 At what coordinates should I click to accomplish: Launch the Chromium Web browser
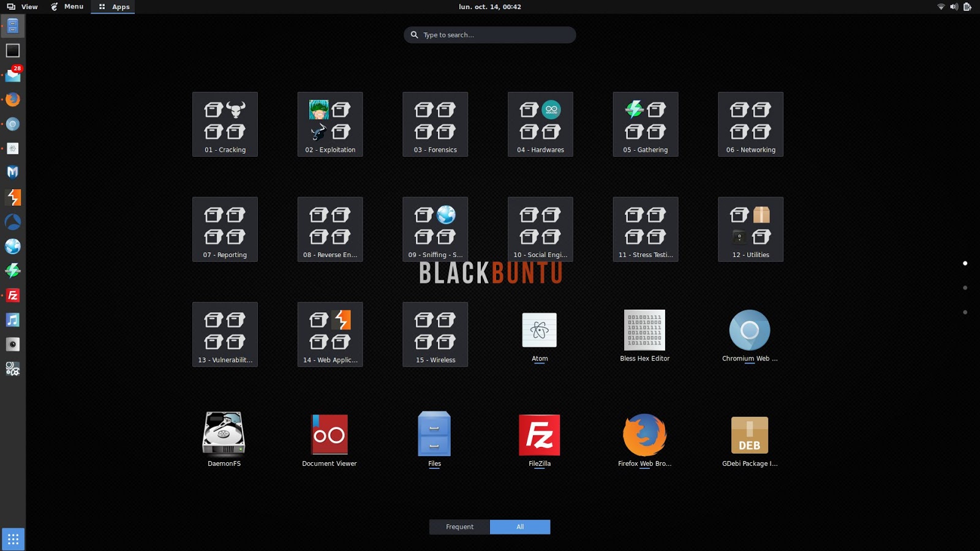pos(750,331)
